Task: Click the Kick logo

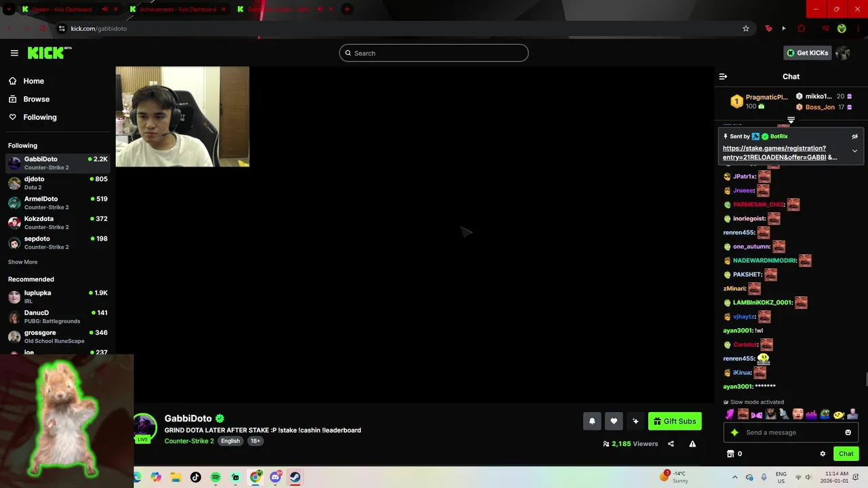Action: click(x=49, y=53)
